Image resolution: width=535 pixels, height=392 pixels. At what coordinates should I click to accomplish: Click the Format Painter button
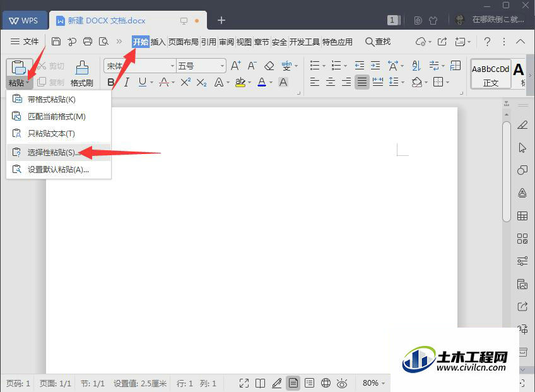(82, 73)
